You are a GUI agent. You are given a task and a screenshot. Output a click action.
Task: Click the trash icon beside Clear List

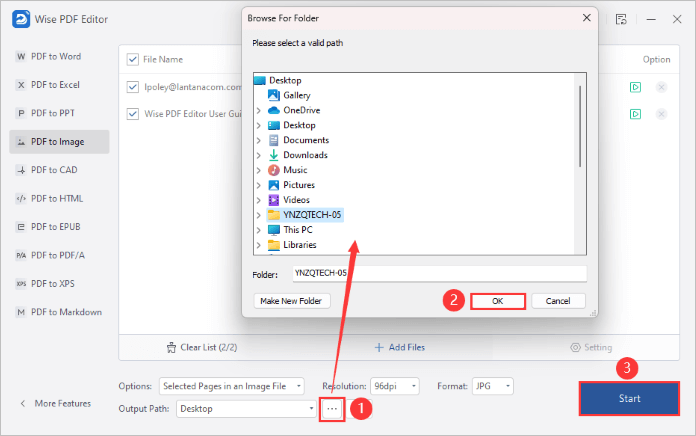[171, 347]
